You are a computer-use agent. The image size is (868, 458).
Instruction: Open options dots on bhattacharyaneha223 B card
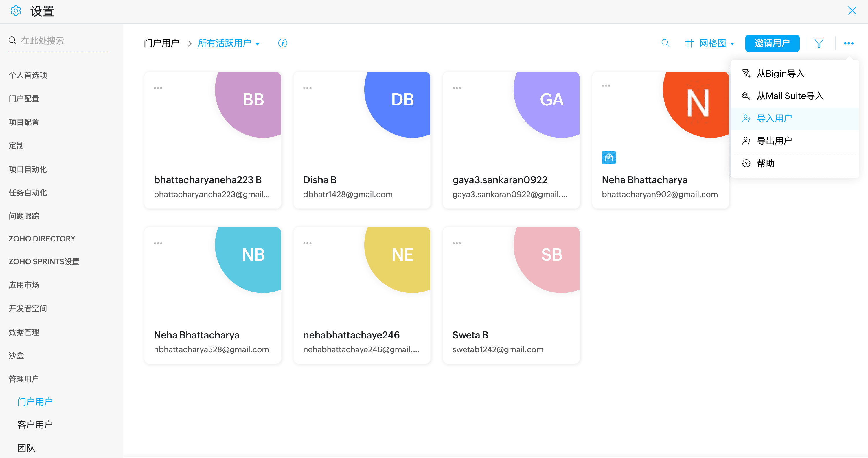click(158, 88)
